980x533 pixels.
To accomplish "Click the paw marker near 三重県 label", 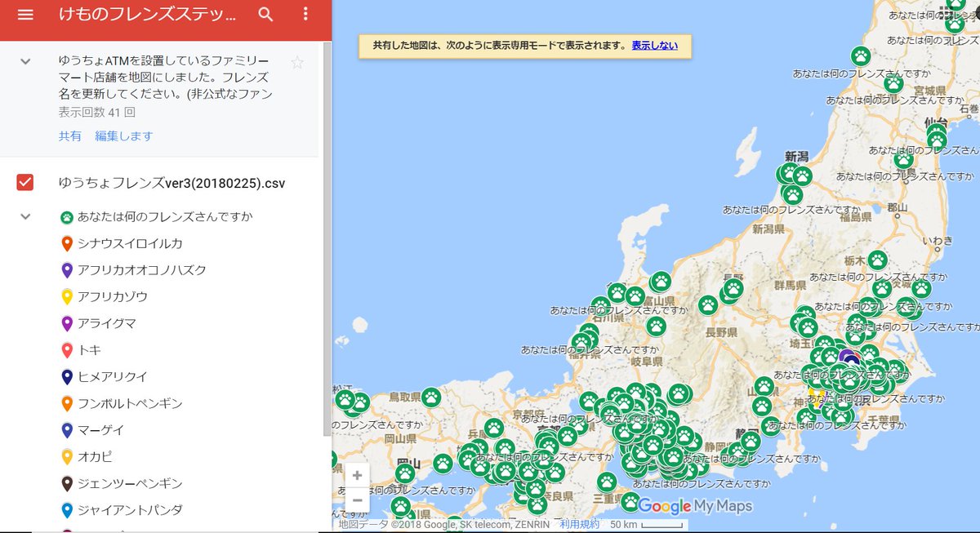I will (606, 482).
